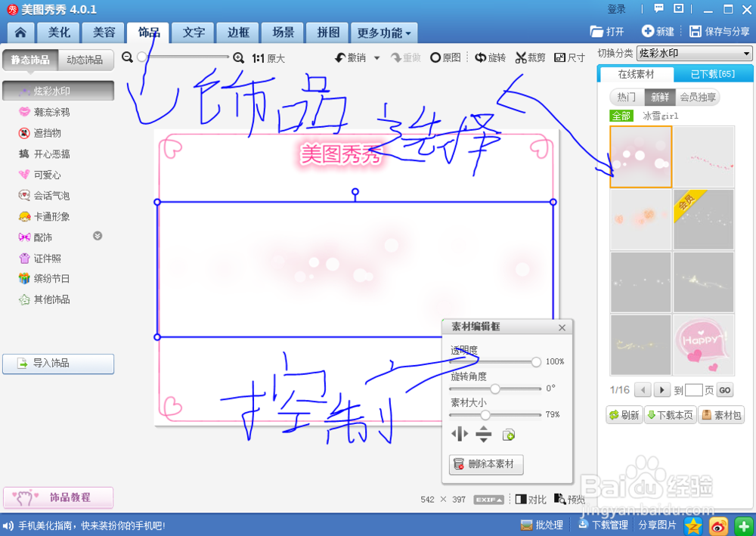Show the 原图 original image

445,58
